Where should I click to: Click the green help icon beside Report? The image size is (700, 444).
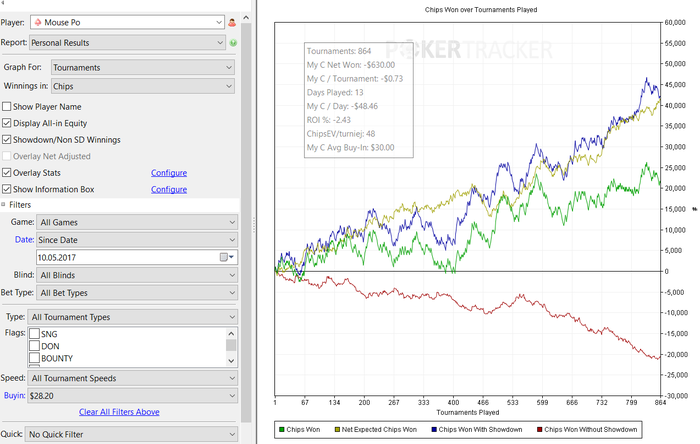pyautogui.click(x=233, y=43)
